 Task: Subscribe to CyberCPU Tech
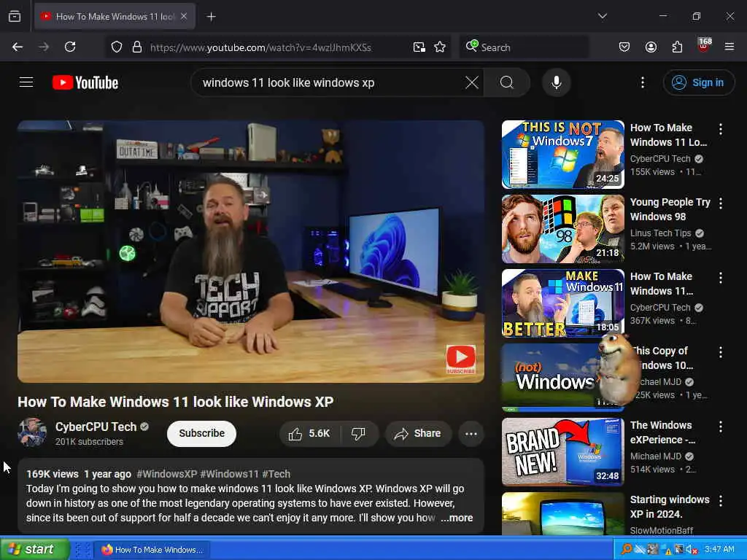(x=201, y=433)
